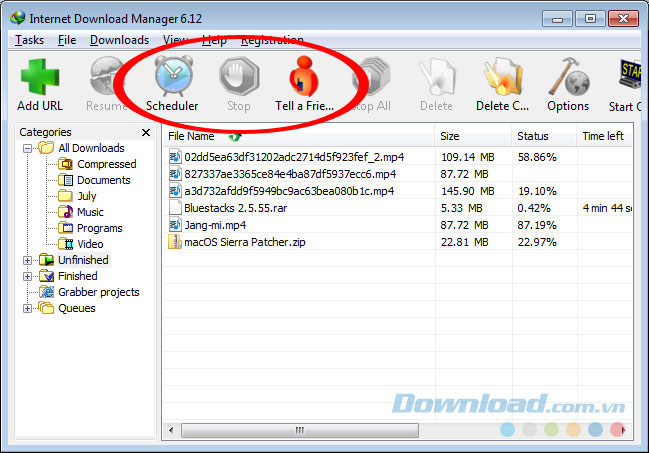Select All Downloads in category tree

click(x=91, y=148)
